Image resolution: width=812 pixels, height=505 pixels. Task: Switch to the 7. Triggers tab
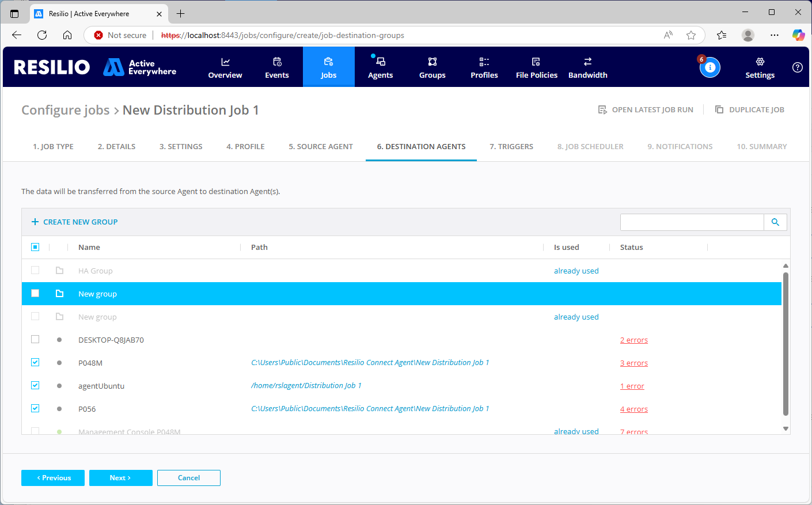point(511,147)
